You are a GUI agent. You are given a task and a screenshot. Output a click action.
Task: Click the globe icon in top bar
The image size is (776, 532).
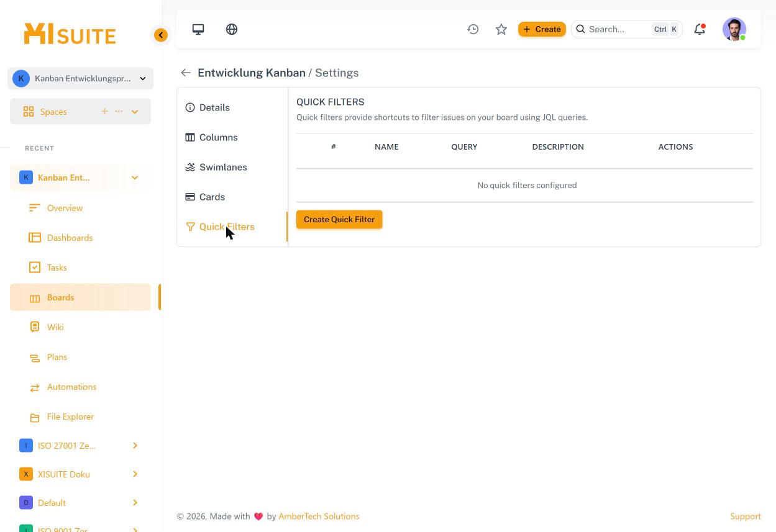[232, 29]
